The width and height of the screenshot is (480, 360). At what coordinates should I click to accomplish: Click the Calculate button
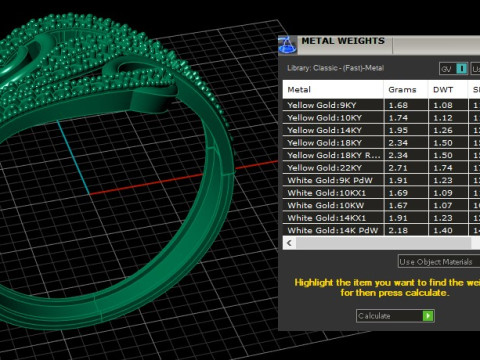(x=395, y=316)
